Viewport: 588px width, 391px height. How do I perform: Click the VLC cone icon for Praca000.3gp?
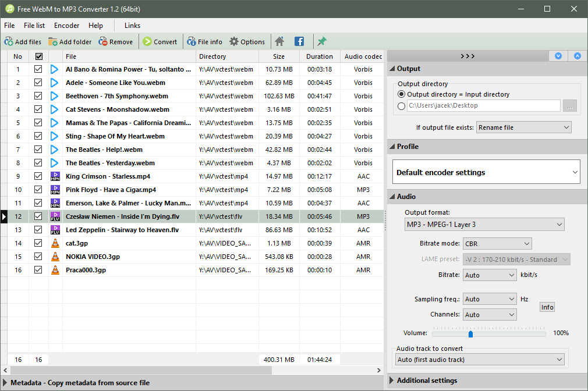(x=55, y=270)
